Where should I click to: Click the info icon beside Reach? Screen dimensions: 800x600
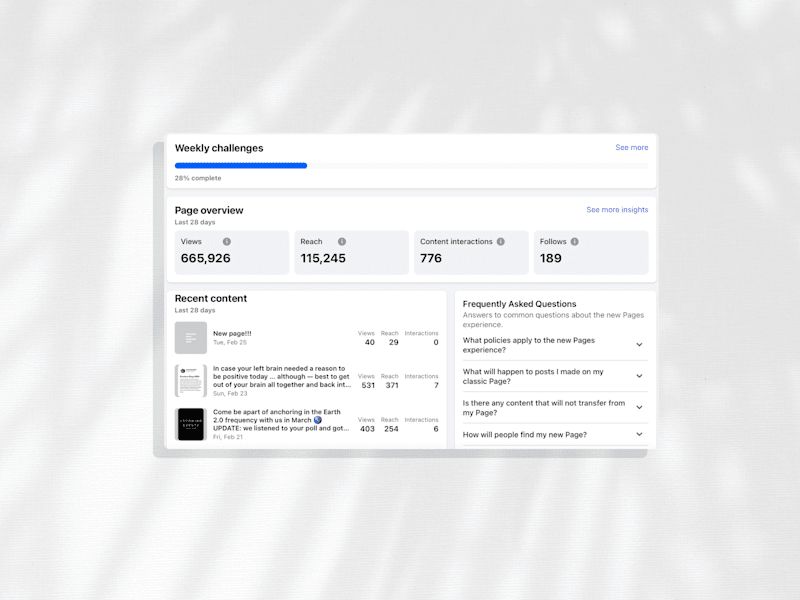pos(342,241)
